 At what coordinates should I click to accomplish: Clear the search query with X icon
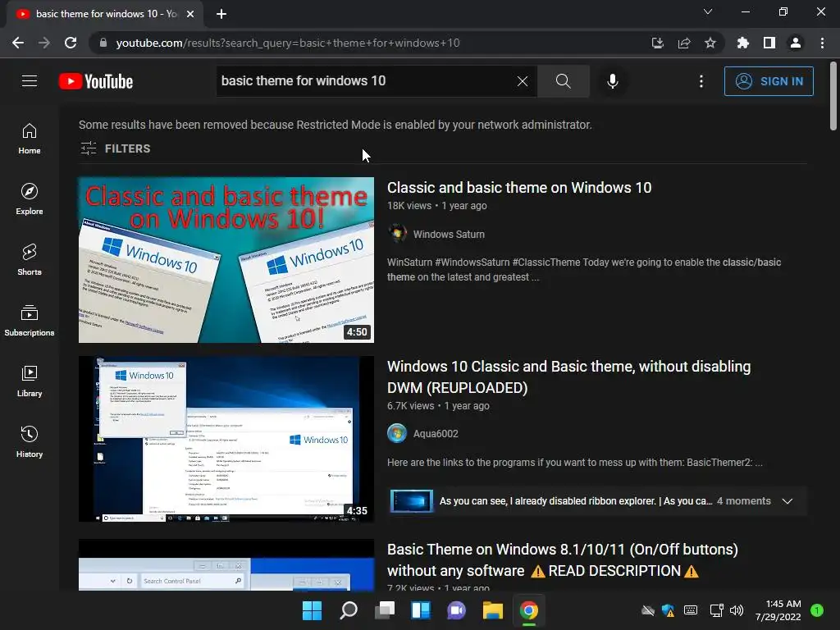pos(523,81)
